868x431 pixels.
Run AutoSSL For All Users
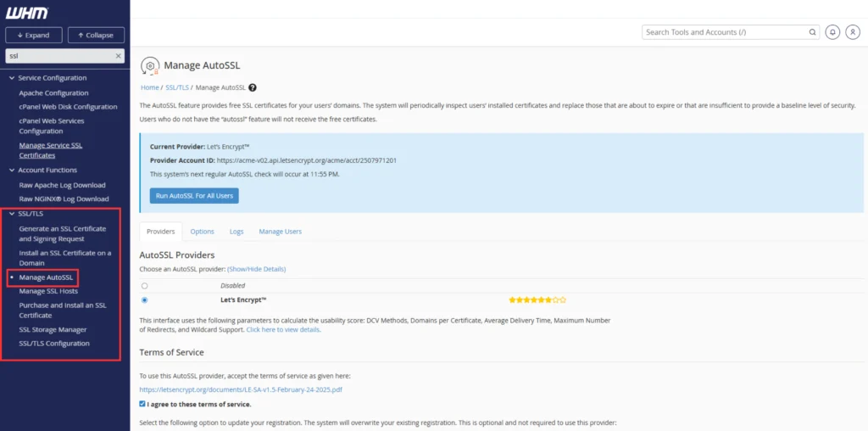point(194,195)
